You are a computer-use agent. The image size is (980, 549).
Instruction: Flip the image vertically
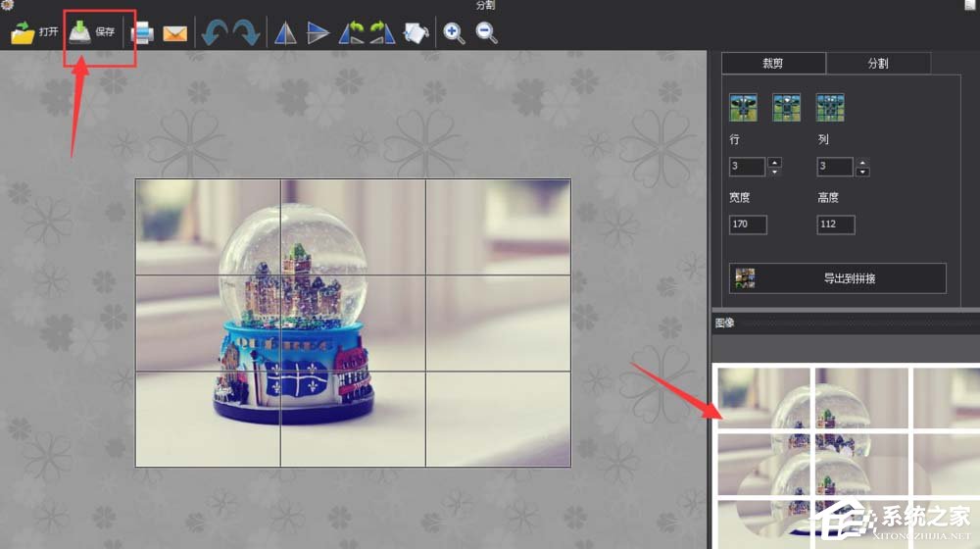point(318,33)
